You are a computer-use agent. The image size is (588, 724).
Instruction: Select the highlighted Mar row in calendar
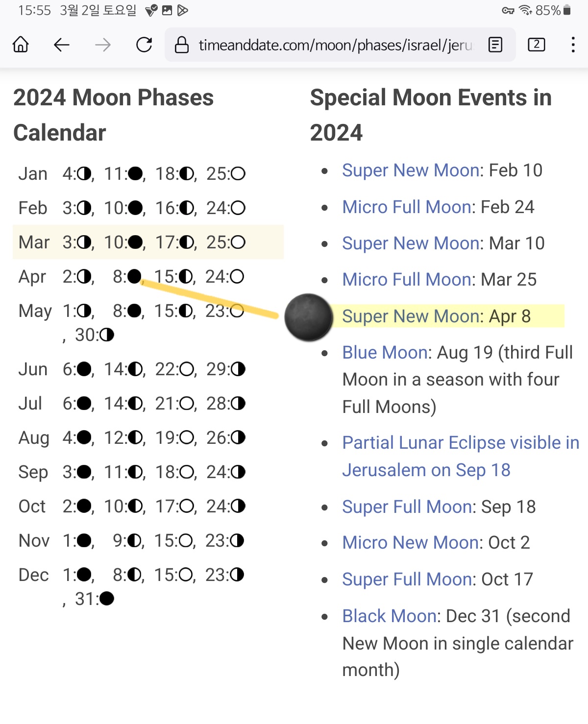pos(148,242)
